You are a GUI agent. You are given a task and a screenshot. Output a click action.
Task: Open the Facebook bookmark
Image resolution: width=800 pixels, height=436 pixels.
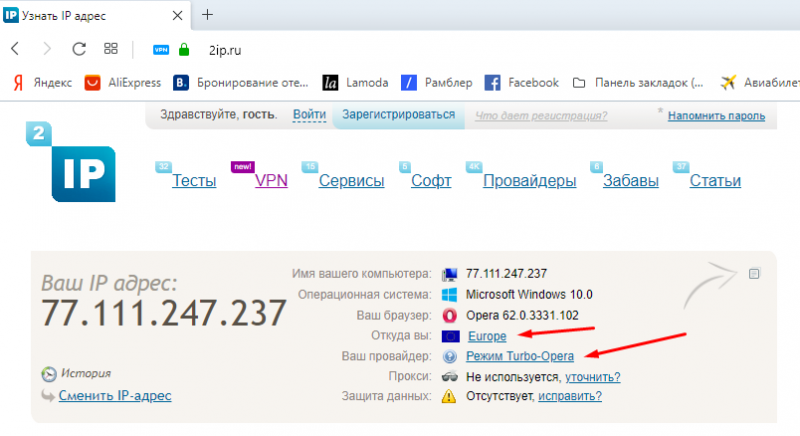[522, 82]
